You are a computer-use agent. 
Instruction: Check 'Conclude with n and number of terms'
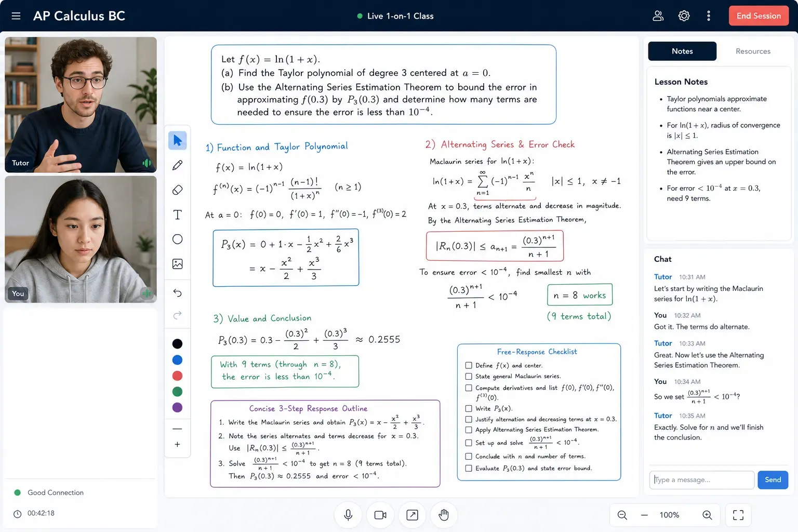point(469,456)
